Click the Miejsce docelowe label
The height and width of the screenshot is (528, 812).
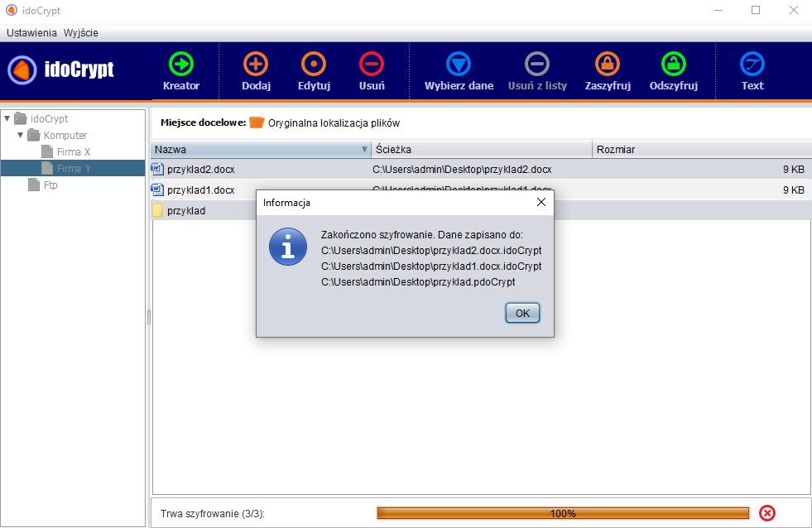point(203,122)
